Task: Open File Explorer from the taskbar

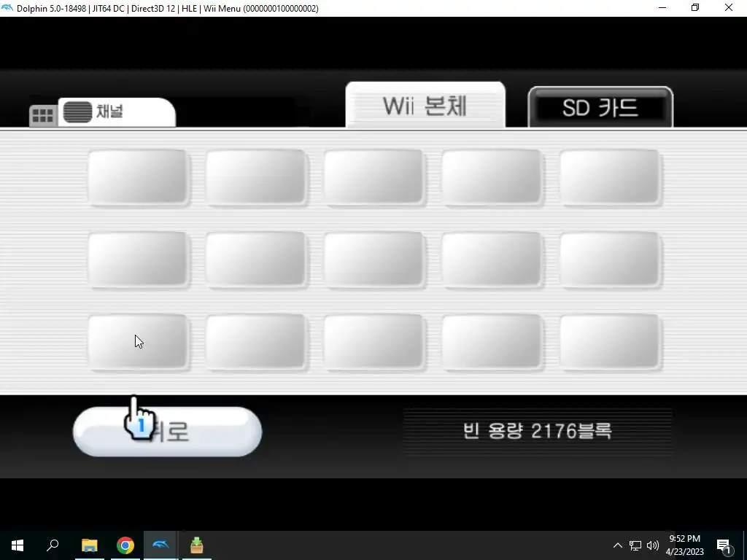Action: (x=90, y=545)
